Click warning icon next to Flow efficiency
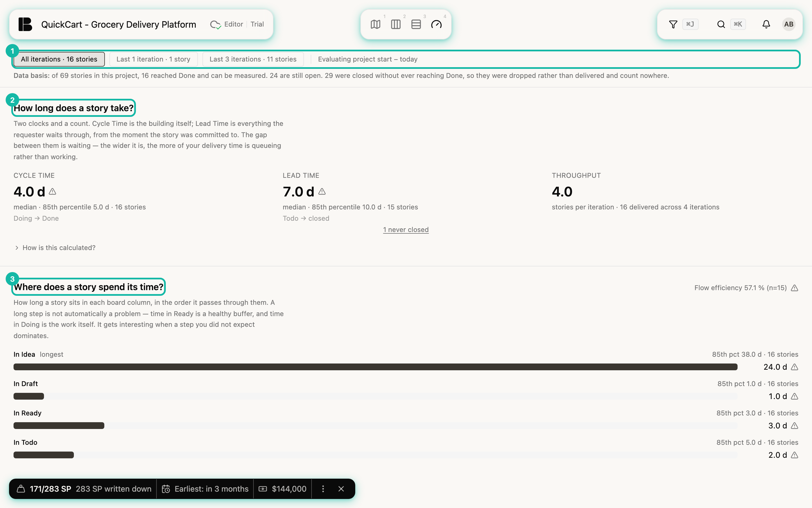This screenshot has height=508, width=812. tap(795, 288)
